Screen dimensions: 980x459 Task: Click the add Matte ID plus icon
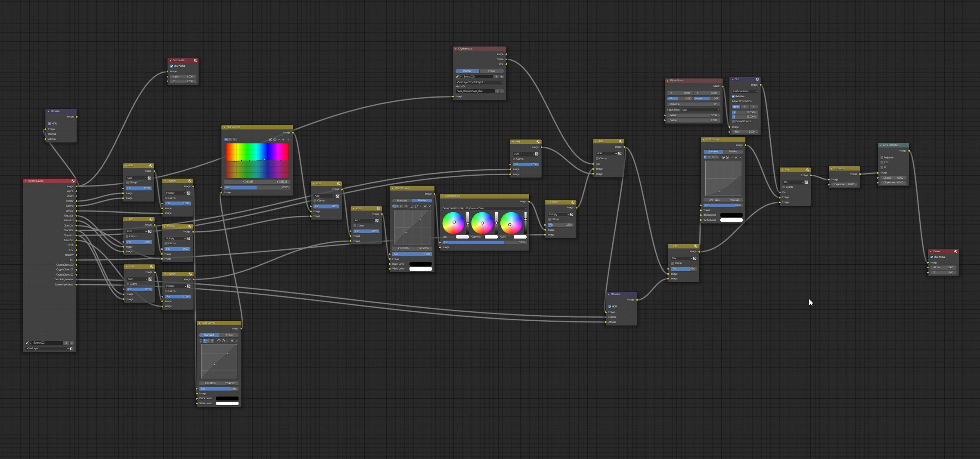tap(497, 91)
